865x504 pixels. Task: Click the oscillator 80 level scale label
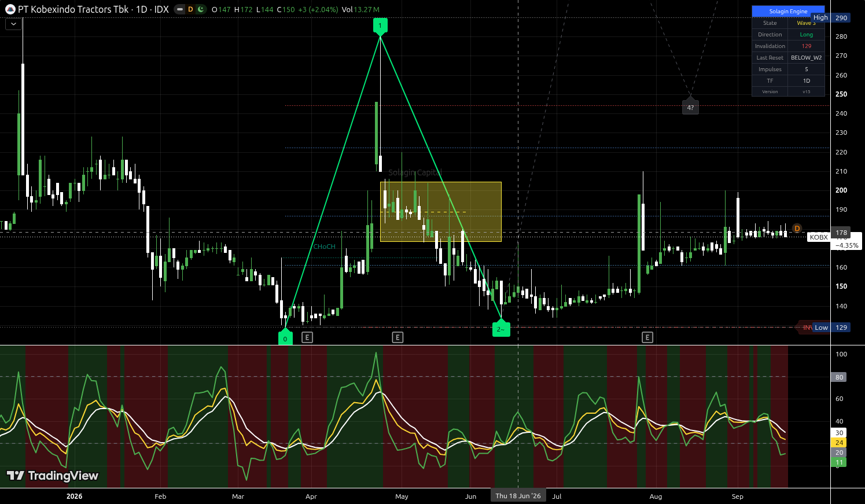click(x=839, y=377)
